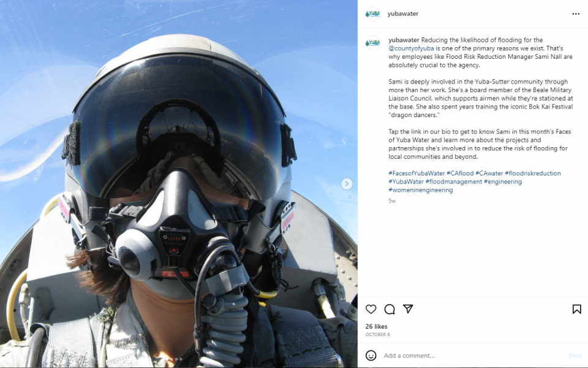Click the yubawater avatar beside the caption
The height and width of the screenshot is (368, 588).
click(373, 43)
